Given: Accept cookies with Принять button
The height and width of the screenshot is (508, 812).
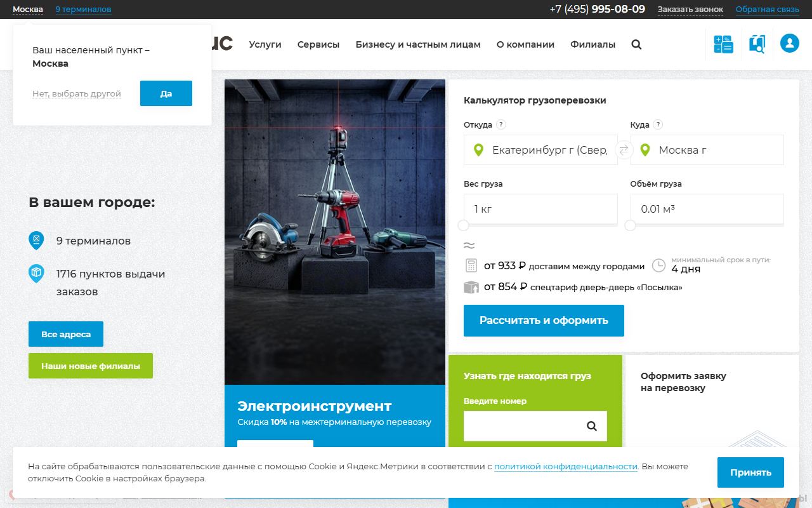Looking at the screenshot, I should click(x=750, y=472).
